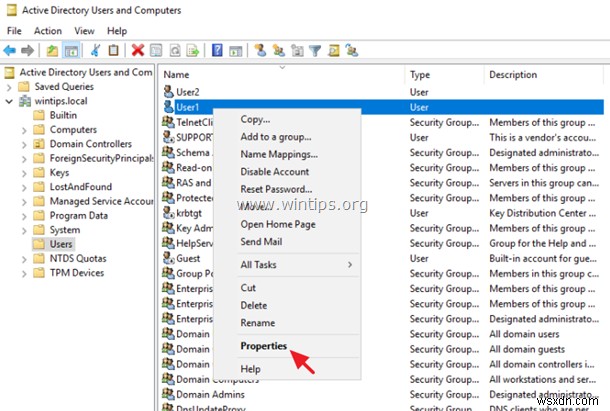
Task: Click the krbtgt account icon
Action: click(x=168, y=213)
